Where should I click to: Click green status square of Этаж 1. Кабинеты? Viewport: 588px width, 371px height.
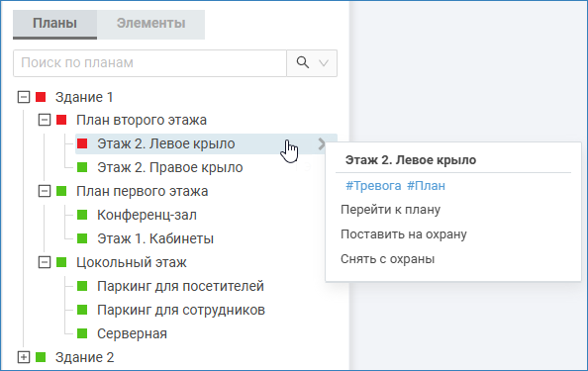[82, 238]
